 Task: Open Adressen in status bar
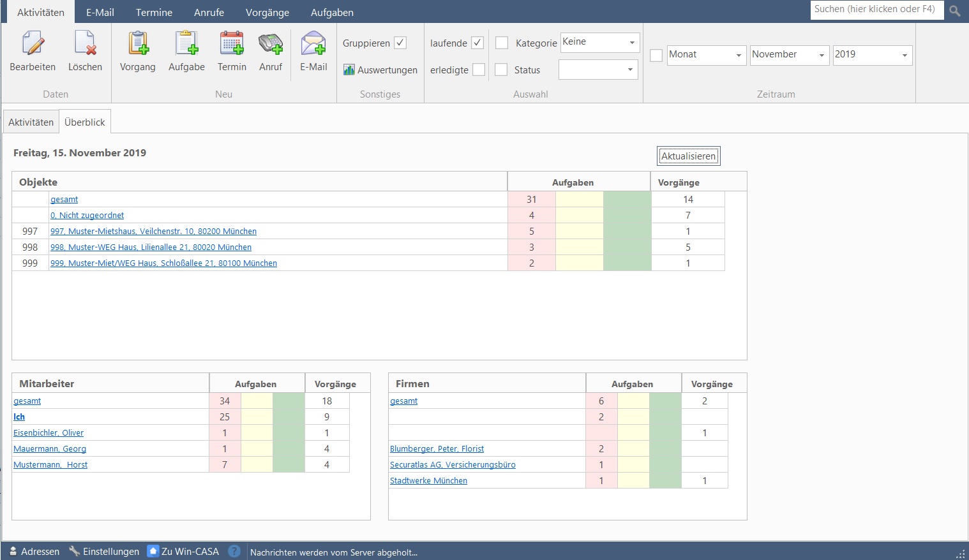[x=34, y=552]
